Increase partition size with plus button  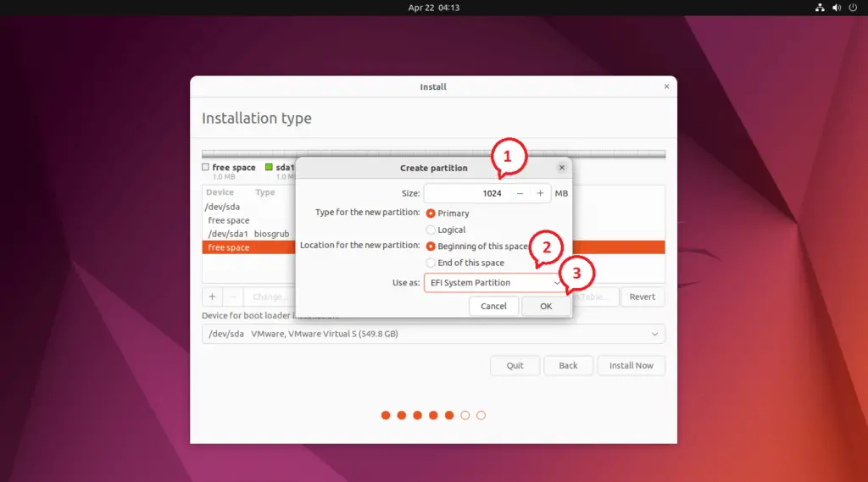click(540, 193)
